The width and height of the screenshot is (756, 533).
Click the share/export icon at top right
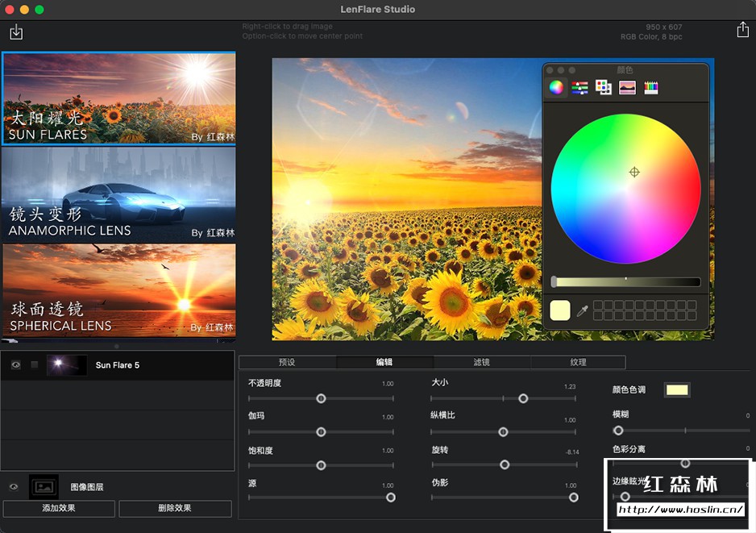(x=742, y=30)
